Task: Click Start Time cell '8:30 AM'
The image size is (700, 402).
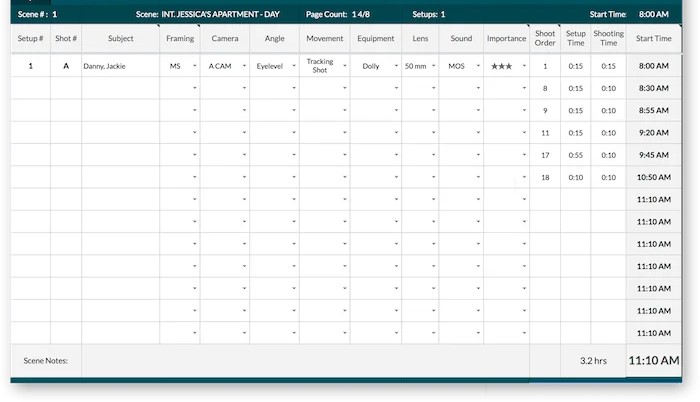Action: click(x=654, y=88)
